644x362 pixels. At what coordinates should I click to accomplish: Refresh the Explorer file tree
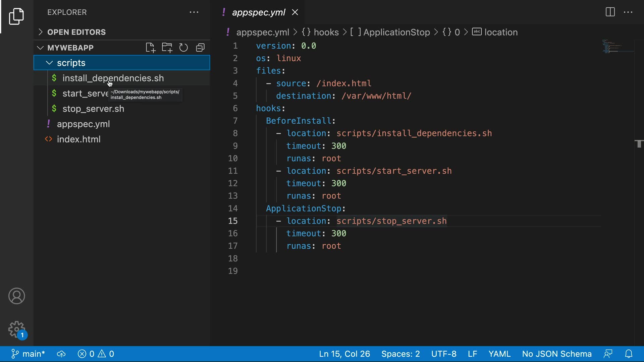coord(183,48)
